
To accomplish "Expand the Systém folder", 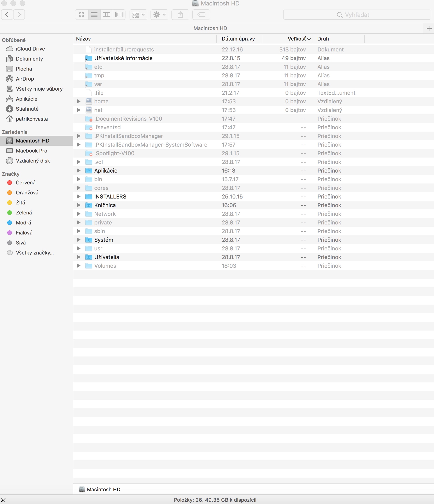I will point(79,240).
